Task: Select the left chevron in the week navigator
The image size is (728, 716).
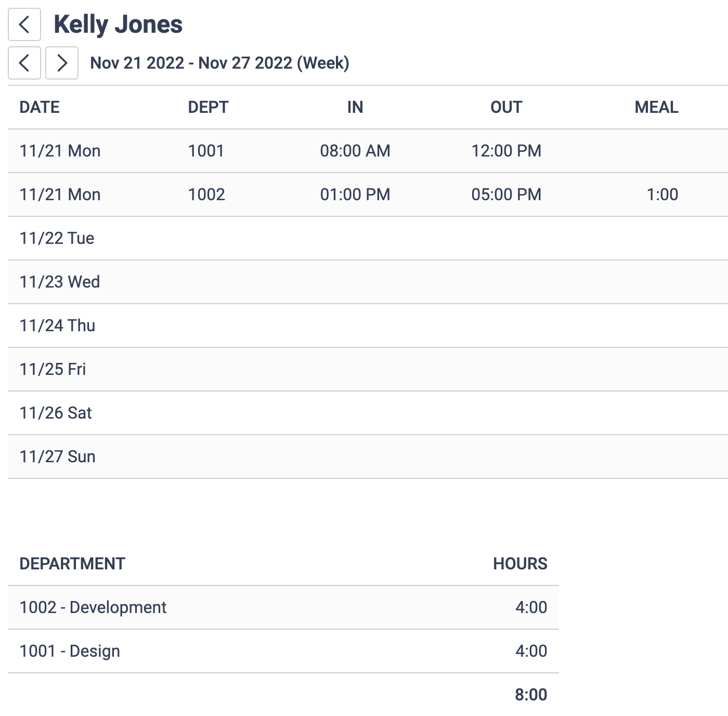Action: click(24, 63)
